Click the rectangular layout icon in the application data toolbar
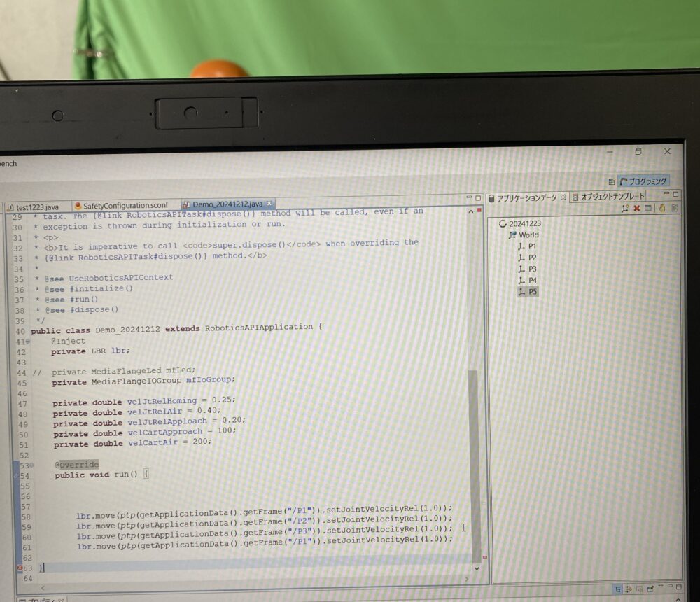This screenshot has width=700, height=602. [x=648, y=208]
